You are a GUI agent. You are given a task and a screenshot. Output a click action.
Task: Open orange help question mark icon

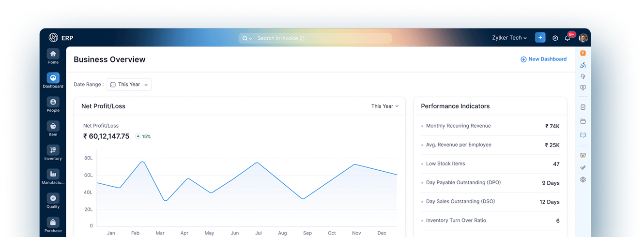tap(583, 53)
